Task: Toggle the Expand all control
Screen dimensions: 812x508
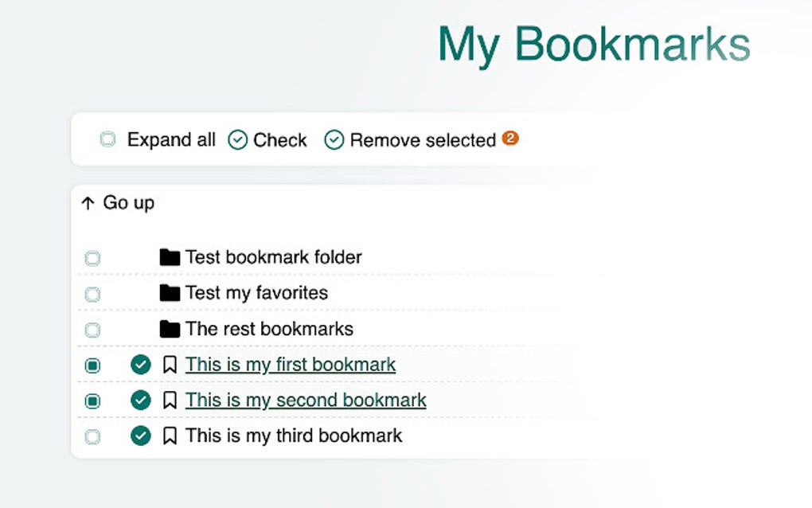Action: click(x=107, y=139)
